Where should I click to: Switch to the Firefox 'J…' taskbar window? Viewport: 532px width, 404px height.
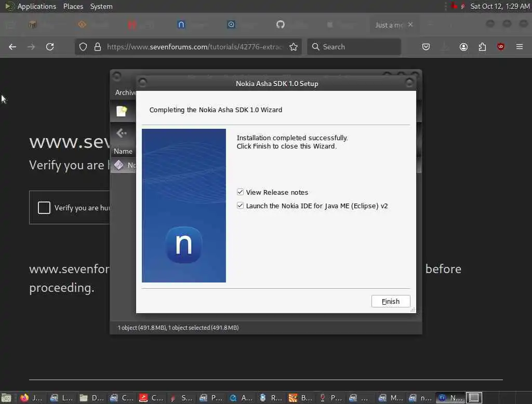31,398
